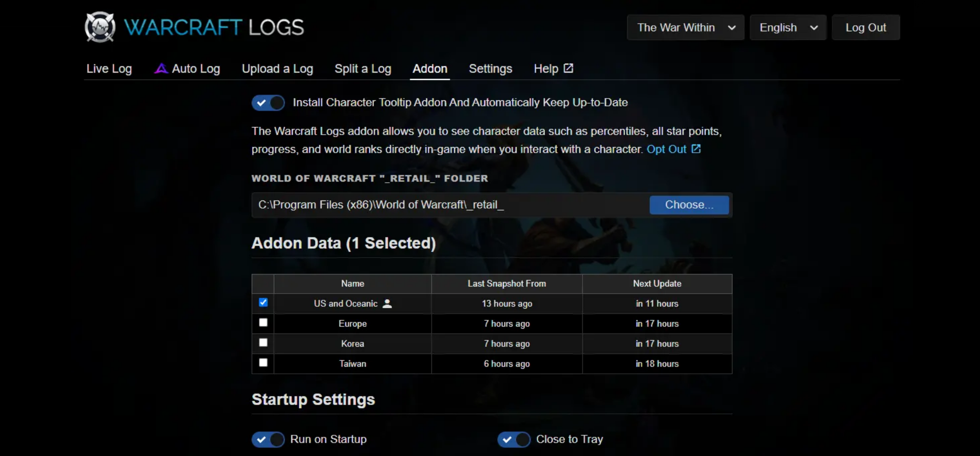Viewport: 980px width, 456px height.
Task: Click the person icon next to US and Oceanic
Action: [387, 304]
